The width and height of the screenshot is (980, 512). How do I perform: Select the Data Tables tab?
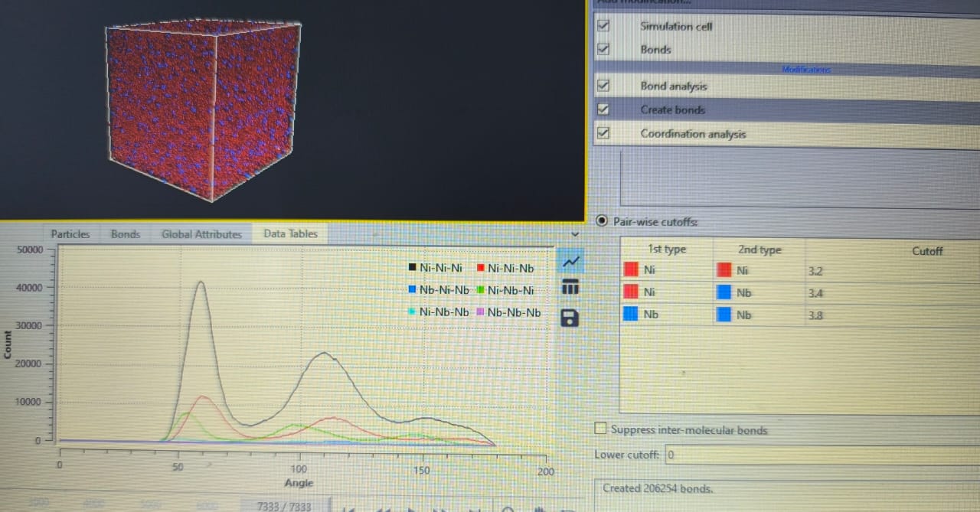pyautogui.click(x=290, y=233)
